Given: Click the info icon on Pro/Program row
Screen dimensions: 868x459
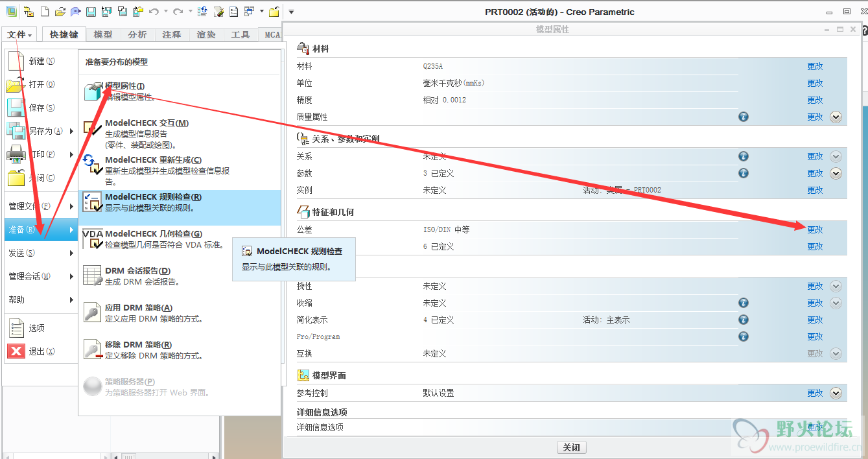Looking at the screenshot, I should click(744, 336).
